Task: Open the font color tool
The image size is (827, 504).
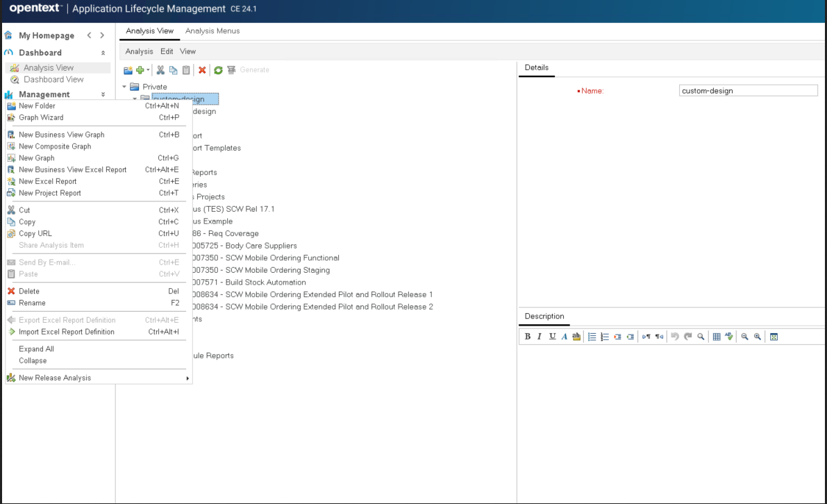Action: click(565, 337)
